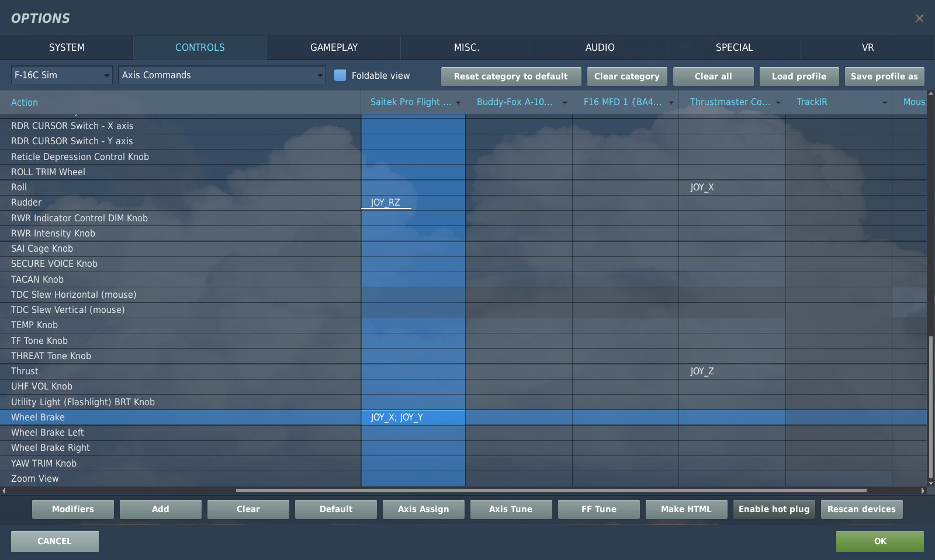
Task: Click the Add button
Action: click(161, 509)
